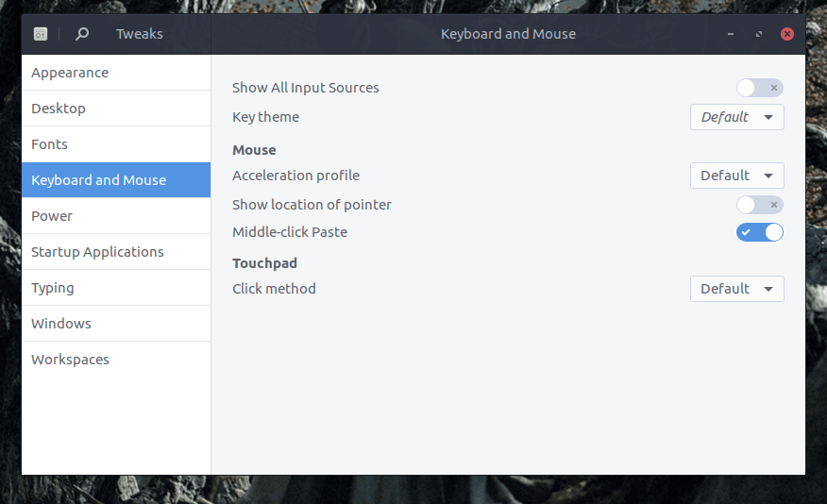Open the Key theme dropdown
827x504 pixels.
tap(736, 117)
